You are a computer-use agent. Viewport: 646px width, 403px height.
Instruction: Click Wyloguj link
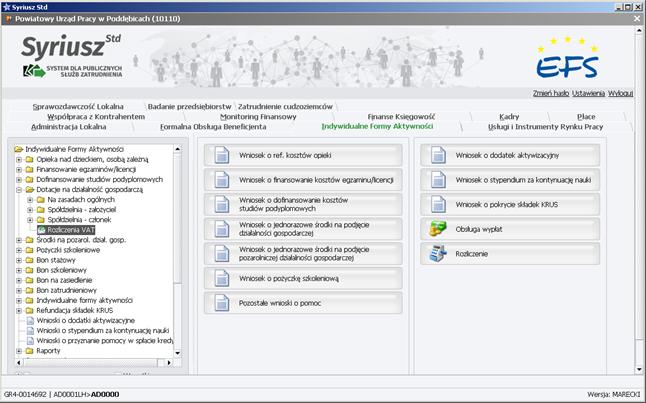[620, 94]
